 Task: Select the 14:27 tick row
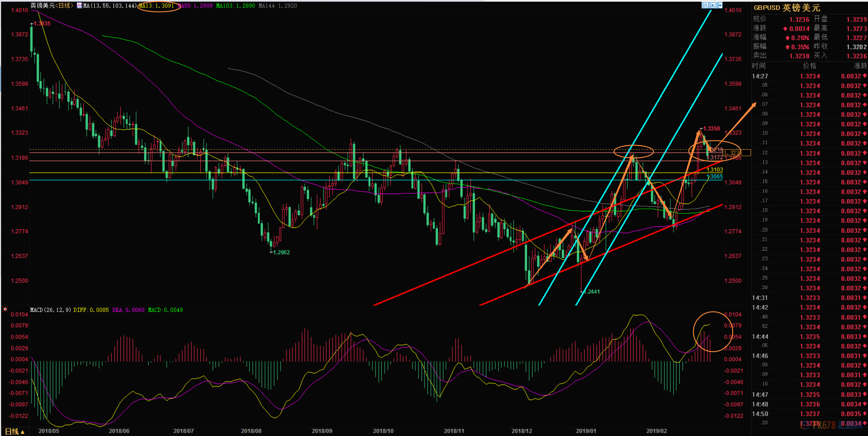pos(810,76)
